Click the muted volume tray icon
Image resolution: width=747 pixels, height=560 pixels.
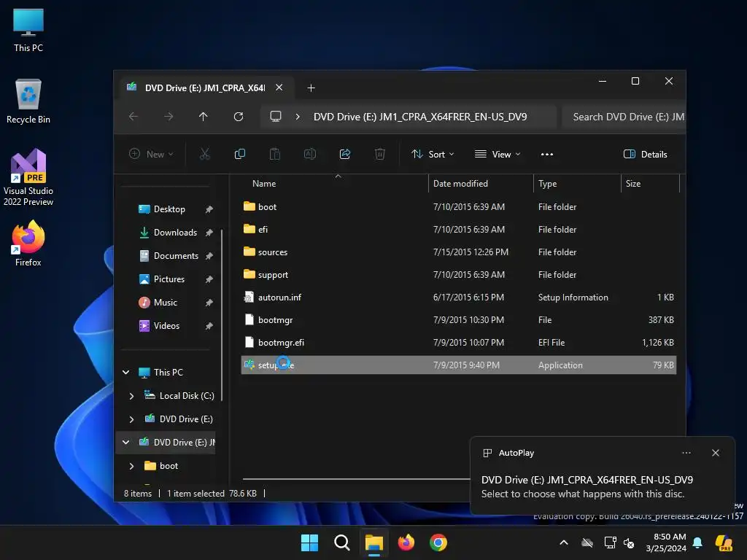click(629, 542)
